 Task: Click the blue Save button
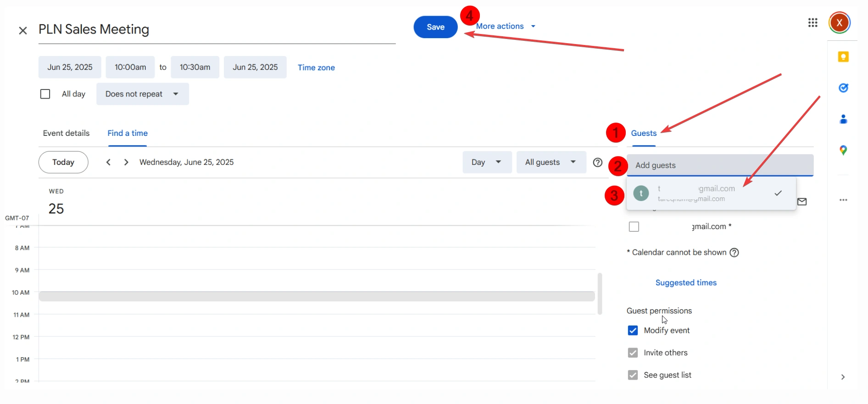coord(435,27)
